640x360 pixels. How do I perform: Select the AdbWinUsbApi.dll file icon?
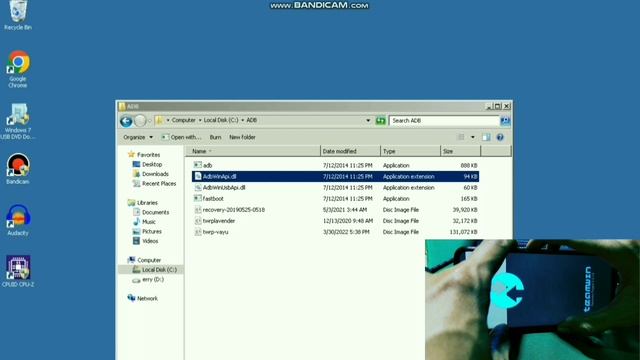(198, 187)
